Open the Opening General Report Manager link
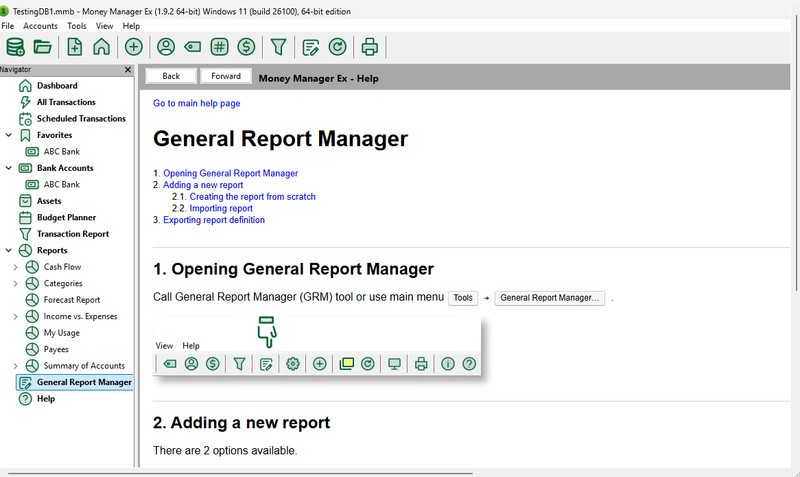800x477 pixels. (231, 173)
